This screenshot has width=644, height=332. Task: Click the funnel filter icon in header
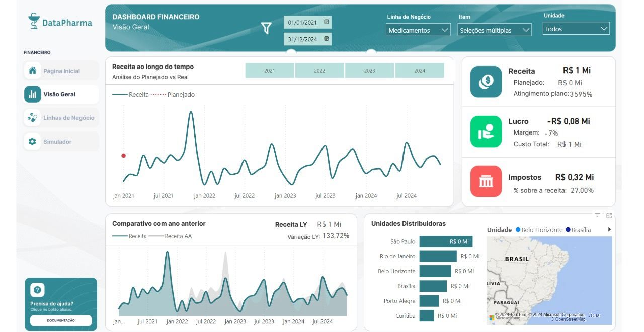[x=266, y=28]
